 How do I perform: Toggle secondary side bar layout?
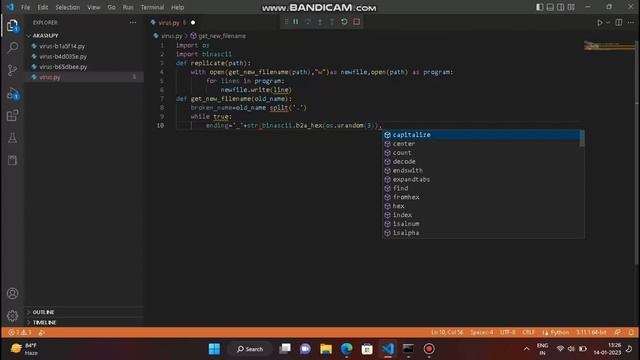point(560,7)
